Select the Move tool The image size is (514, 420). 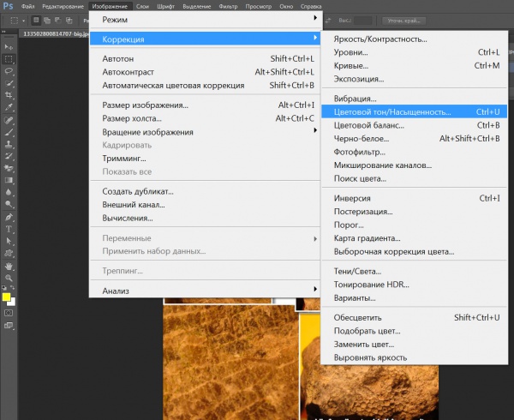(x=9, y=47)
